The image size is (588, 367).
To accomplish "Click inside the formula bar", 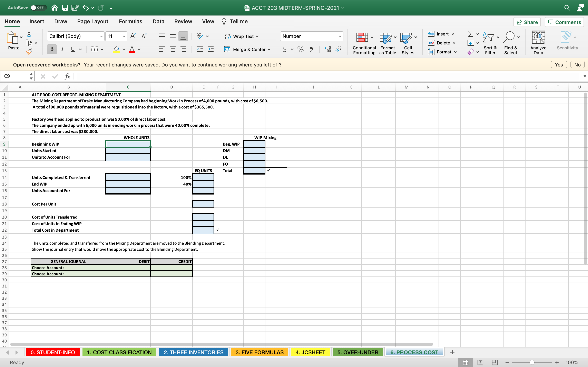I will coord(194,76).
